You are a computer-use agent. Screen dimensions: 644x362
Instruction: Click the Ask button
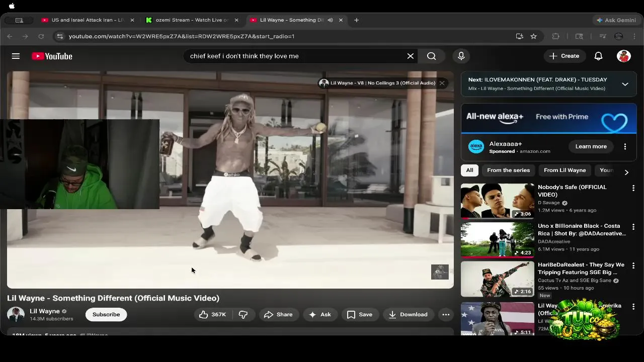tap(320, 314)
